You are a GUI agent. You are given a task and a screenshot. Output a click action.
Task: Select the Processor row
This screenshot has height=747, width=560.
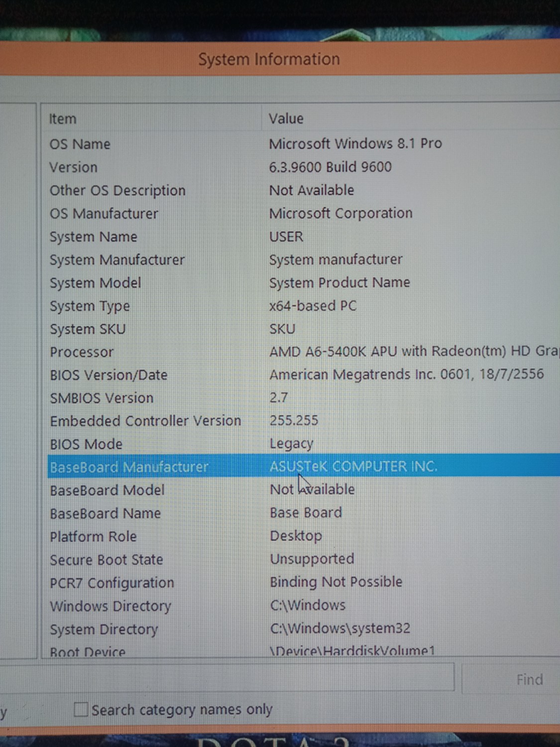coord(303,352)
